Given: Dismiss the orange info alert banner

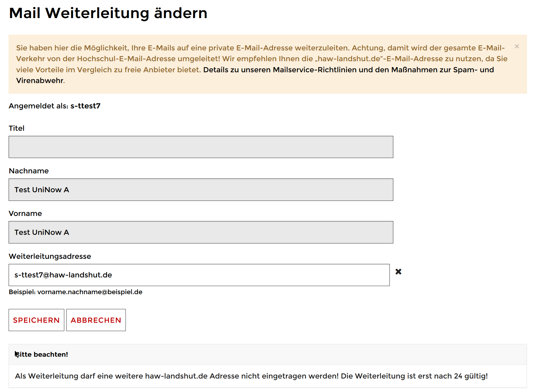Looking at the screenshot, I should tap(517, 46).
